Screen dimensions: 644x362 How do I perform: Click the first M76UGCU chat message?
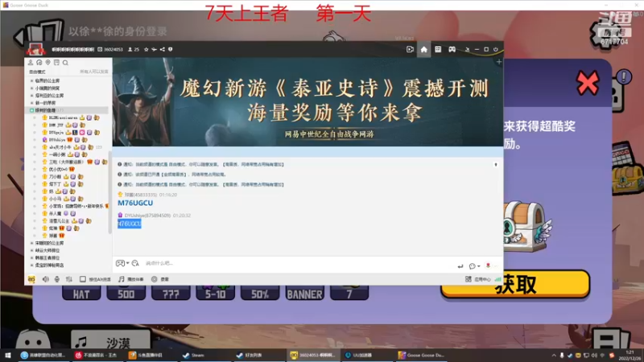click(x=135, y=203)
